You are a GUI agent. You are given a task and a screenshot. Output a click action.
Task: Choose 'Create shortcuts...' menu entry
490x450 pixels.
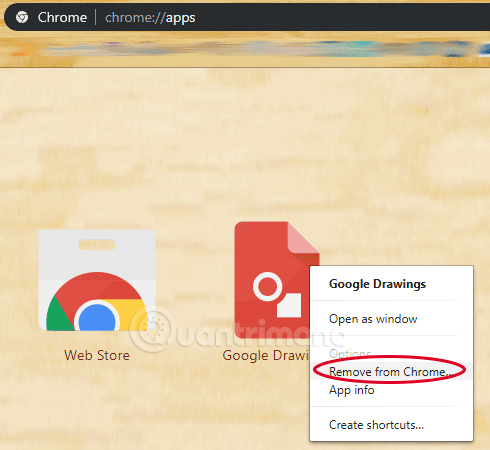[x=376, y=425]
